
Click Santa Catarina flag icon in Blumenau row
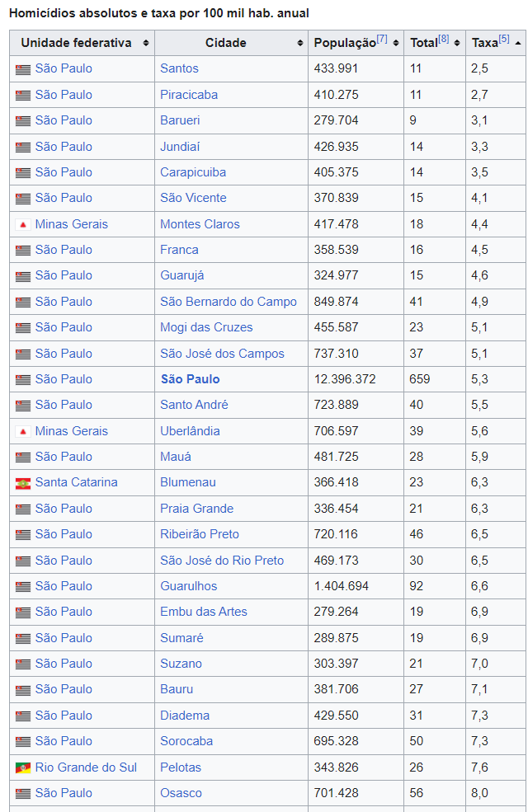pos(23,483)
